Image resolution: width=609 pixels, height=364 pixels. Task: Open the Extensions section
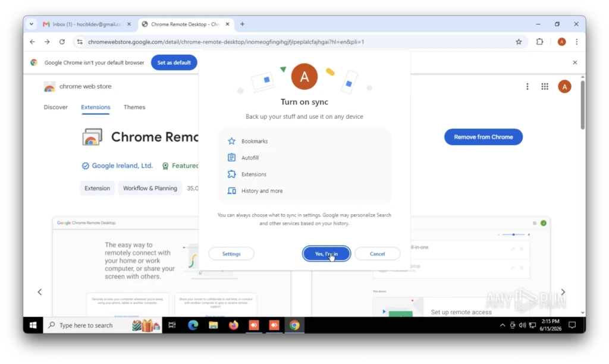point(96,107)
